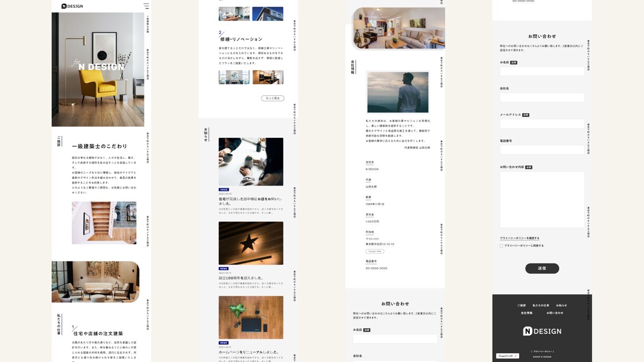Click the NEWS tag above ホームページをリニューアル
Screen dimensions: 644x362
click(224, 343)
